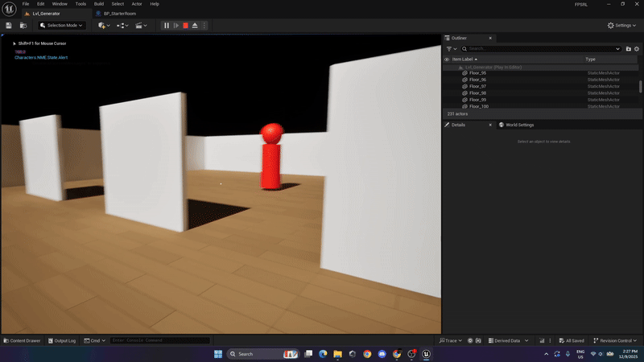Click the Outliner vertical scrollbar

pyautogui.click(x=640, y=86)
